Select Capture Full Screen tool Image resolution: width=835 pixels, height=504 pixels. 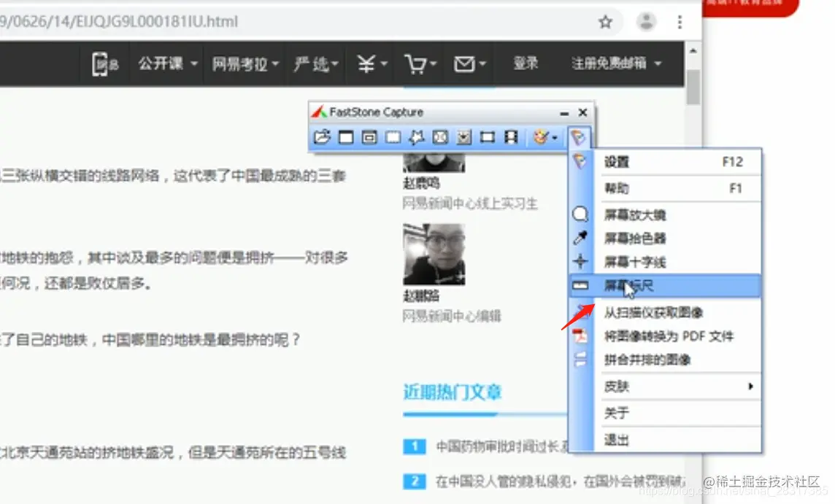440,137
